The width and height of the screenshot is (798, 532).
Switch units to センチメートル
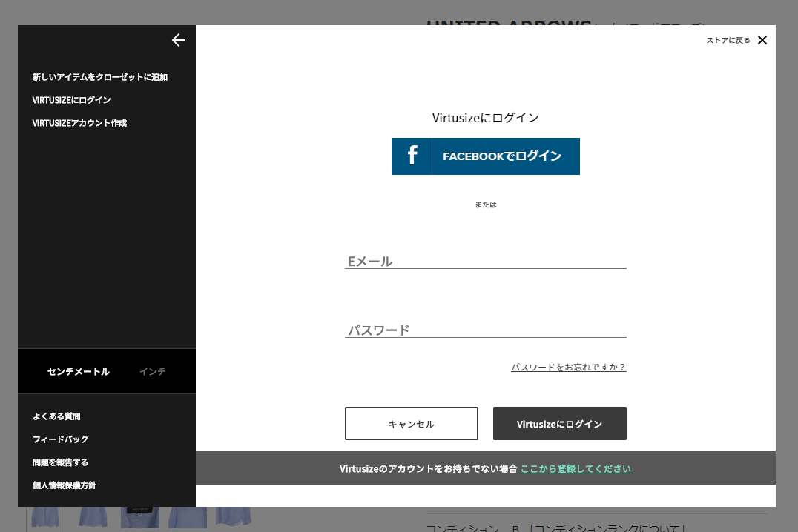(79, 371)
